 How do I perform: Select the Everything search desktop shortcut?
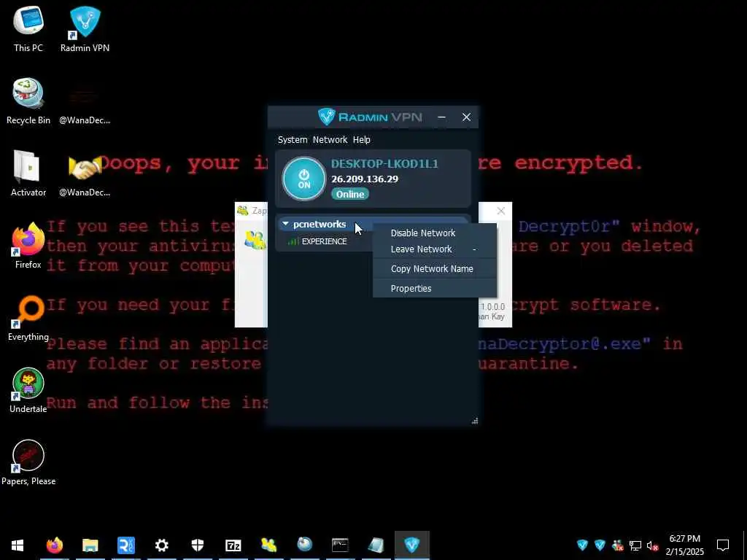(x=28, y=318)
